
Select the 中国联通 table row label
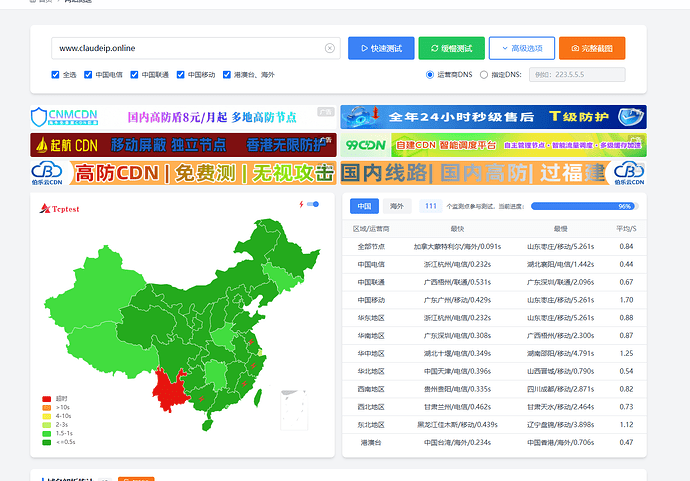tap(371, 282)
